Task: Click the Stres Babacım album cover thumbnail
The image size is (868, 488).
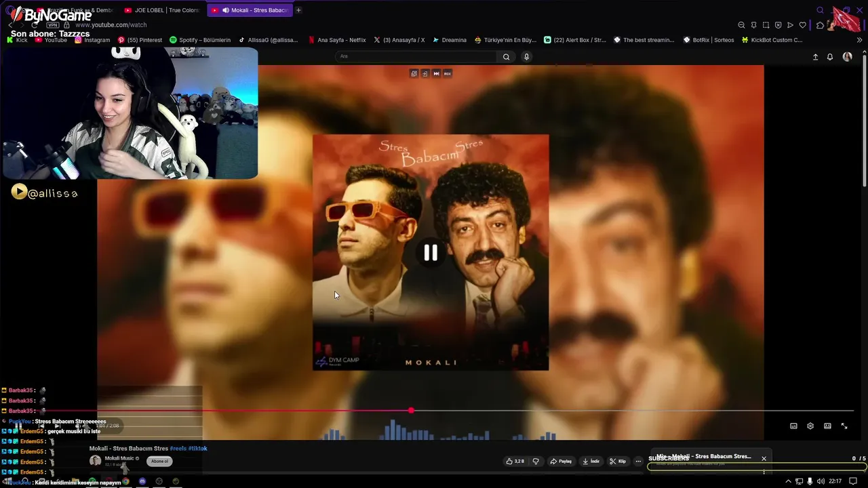Action: click(x=431, y=252)
